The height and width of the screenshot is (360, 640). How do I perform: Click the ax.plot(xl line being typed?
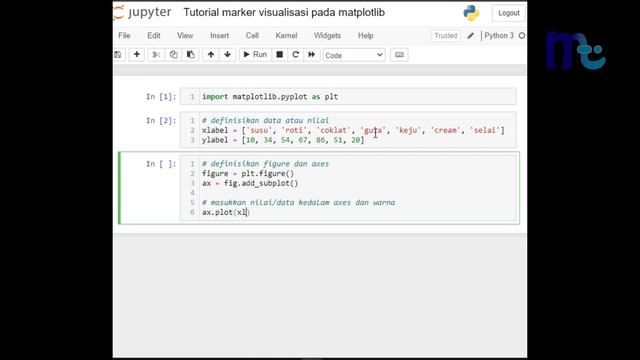pyautogui.click(x=225, y=212)
